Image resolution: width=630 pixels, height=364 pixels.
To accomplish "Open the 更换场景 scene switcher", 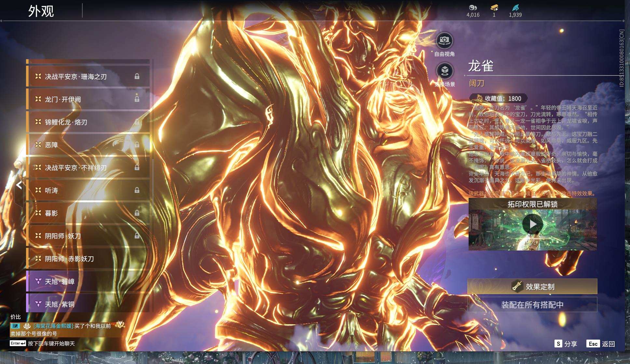I will coord(445,71).
